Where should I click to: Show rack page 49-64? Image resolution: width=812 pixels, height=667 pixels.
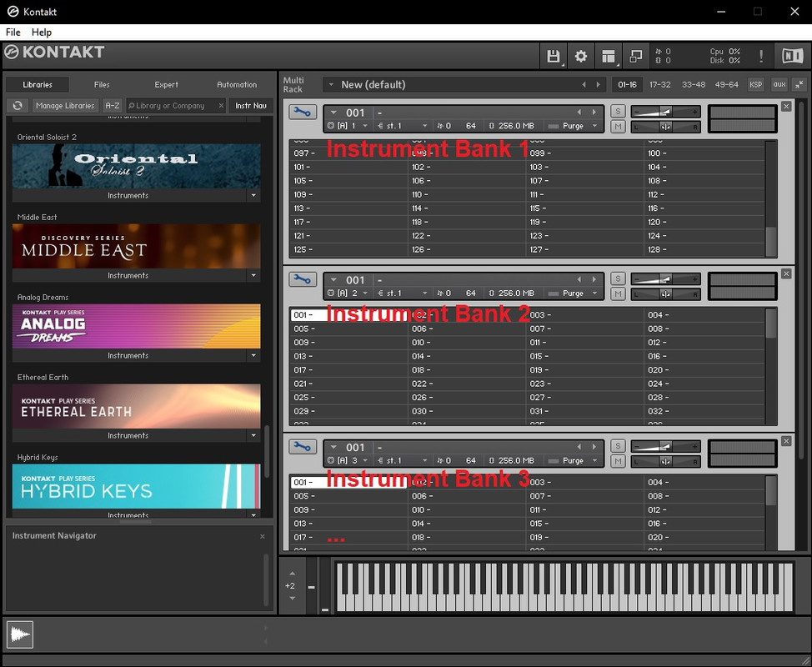point(727,84)
